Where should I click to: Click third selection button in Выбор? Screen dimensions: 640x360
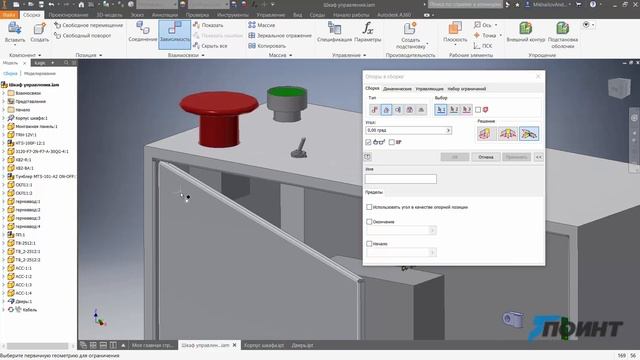click(467, 110)
